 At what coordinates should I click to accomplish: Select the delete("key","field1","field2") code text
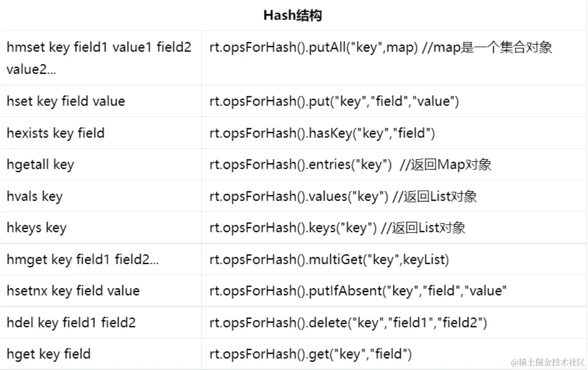(348, 323)
